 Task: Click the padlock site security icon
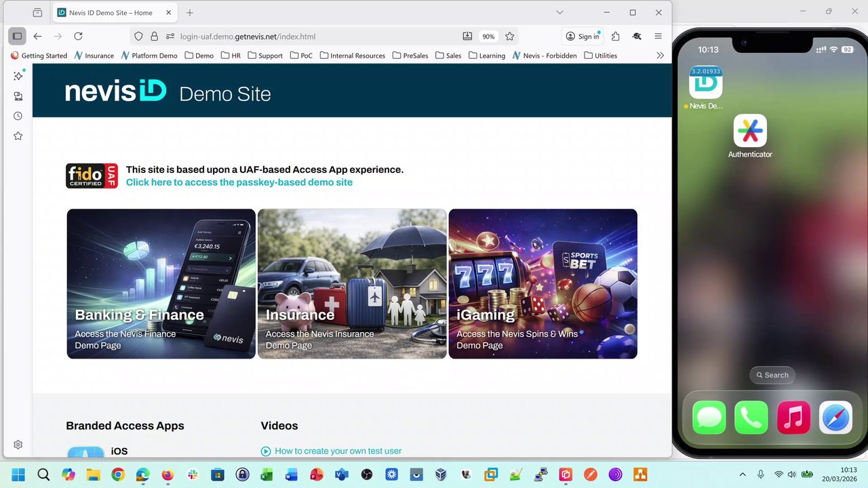pos(154,37)
